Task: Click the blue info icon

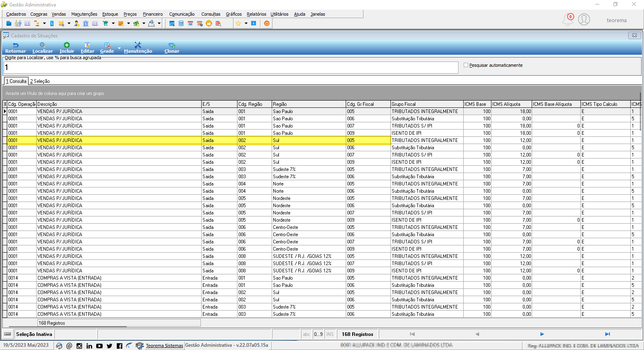Action: pyautogui.click(x=254, y=23)
